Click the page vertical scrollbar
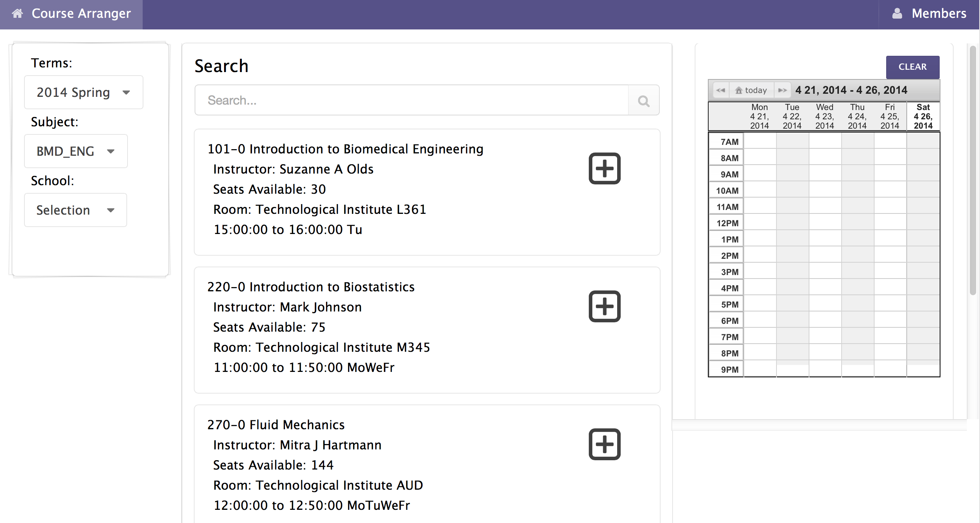 pyautogui.click(x=973, y=170)
